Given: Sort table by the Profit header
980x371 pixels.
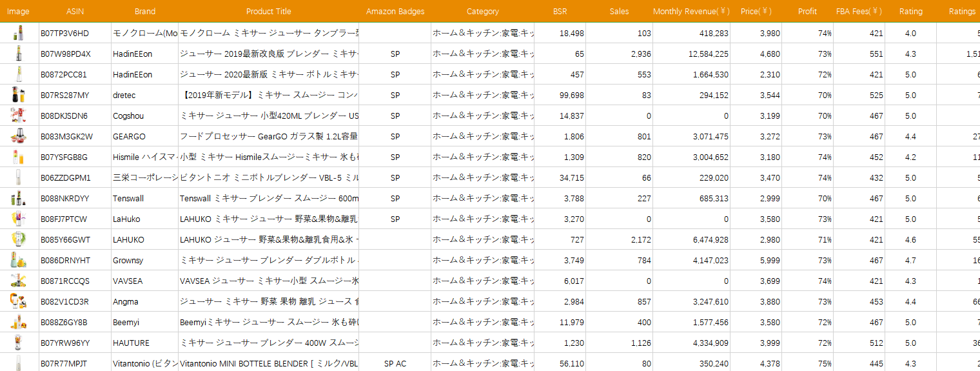Looking at the screenshot, I should (807, 12).
